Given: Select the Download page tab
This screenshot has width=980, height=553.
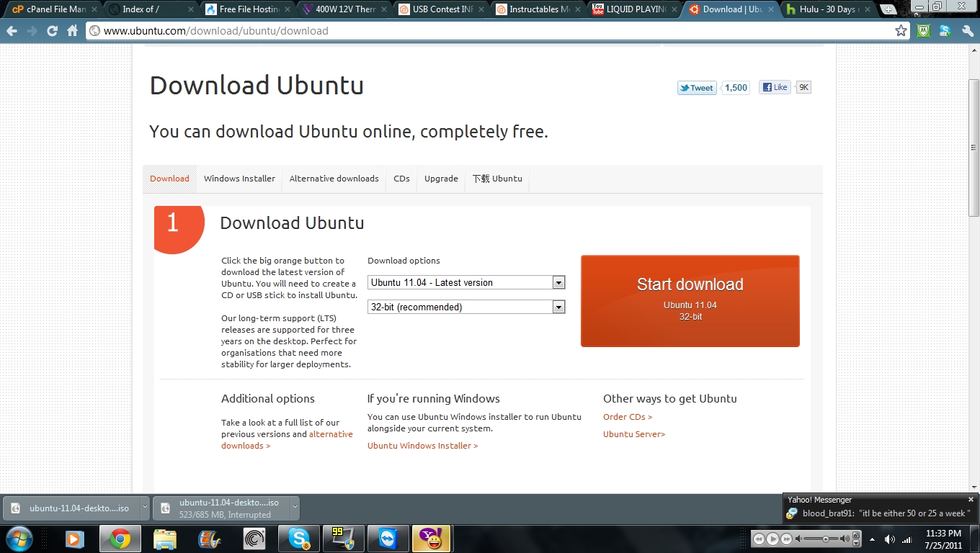Looking at the screenshot, I should pyautogui.click(x=169, y=179).
